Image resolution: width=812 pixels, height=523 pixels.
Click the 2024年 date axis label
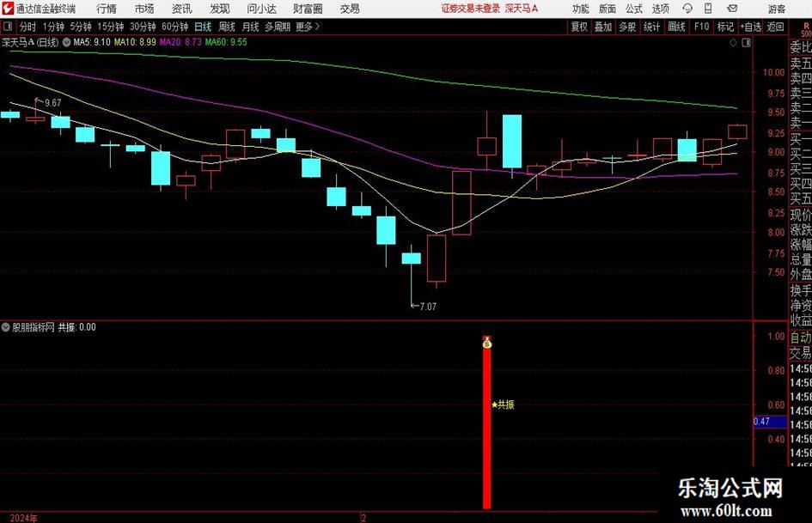(x=23, y=518)
